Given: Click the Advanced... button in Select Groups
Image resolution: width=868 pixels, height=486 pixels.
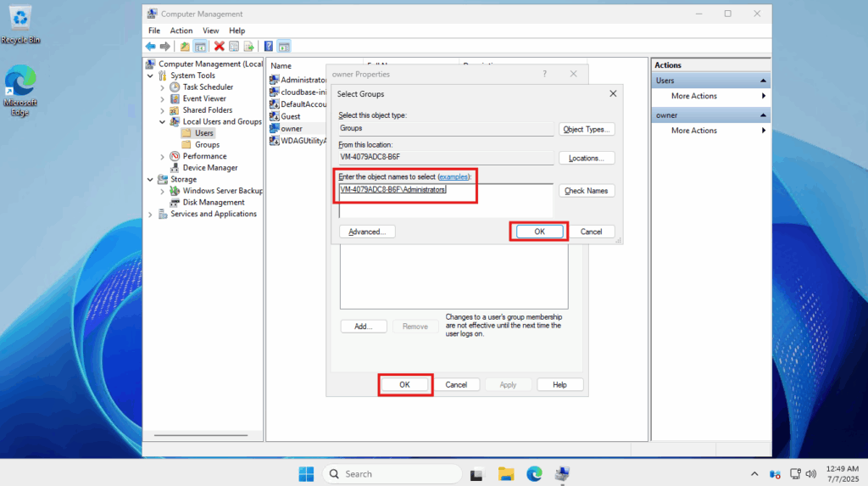Looking at the screenshot, I should [367, 232].
